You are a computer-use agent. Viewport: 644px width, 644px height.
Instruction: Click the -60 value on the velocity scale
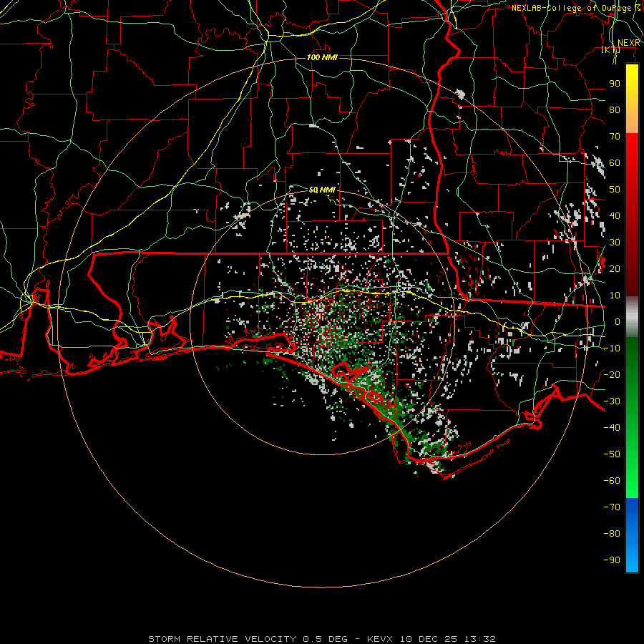[x=612, y=481]
